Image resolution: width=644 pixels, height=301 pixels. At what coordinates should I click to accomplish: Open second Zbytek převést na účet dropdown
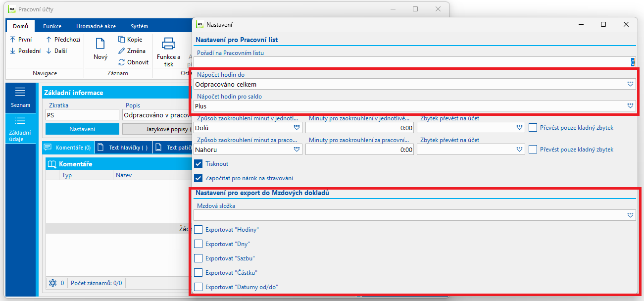coord(519,149)
